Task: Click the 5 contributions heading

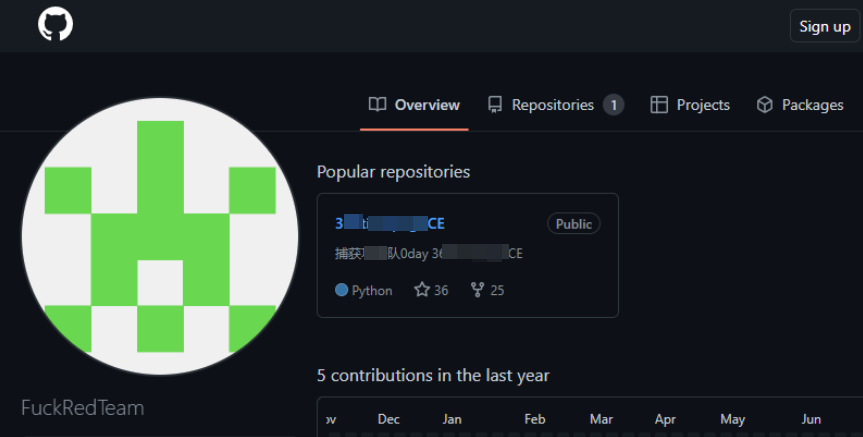Action: coord(433,375)
